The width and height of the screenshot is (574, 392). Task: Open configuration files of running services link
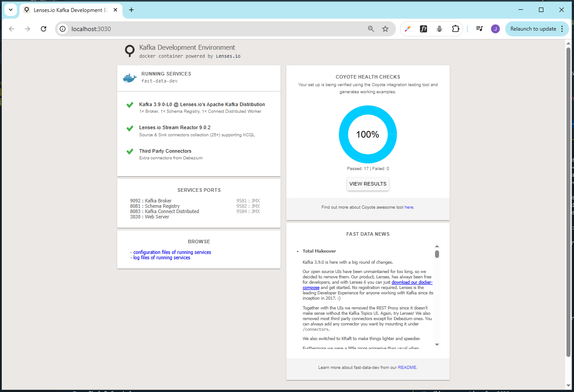(172, 252)
